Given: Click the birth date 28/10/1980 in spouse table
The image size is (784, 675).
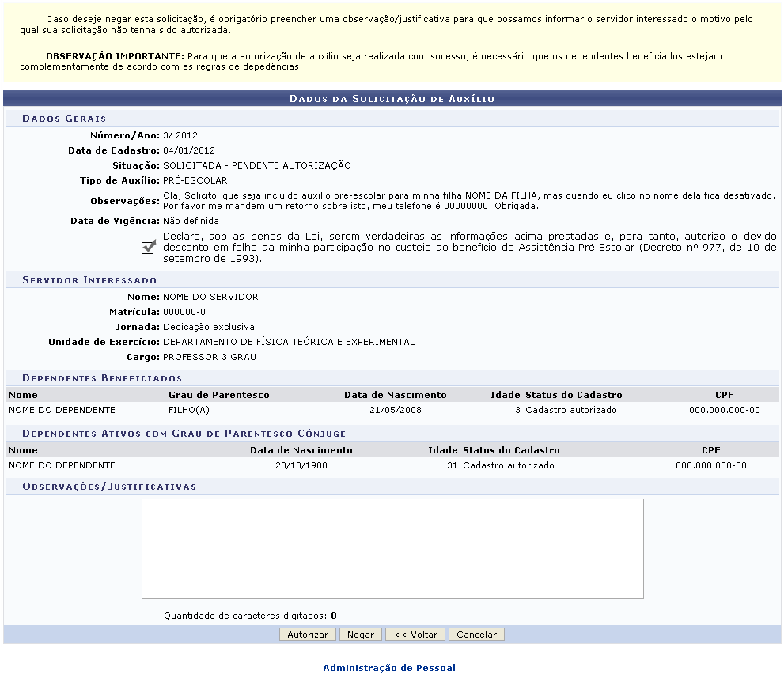Looking at the screenshot, I should pos(301,465).
